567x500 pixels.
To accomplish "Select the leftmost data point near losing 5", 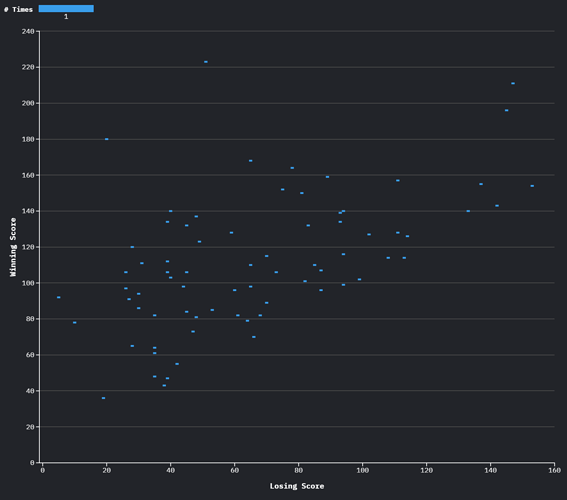I will pos(59,297).
